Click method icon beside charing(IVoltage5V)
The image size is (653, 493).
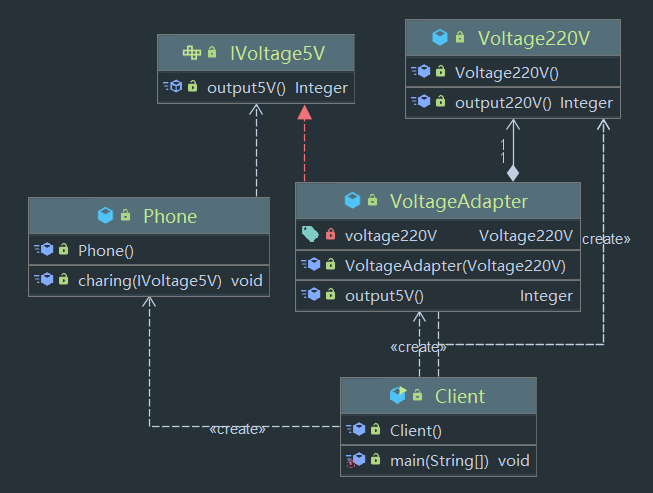44,279
